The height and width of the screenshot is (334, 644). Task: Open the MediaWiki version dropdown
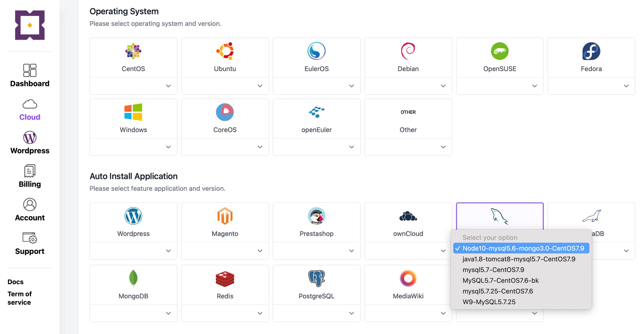(408, 313)
